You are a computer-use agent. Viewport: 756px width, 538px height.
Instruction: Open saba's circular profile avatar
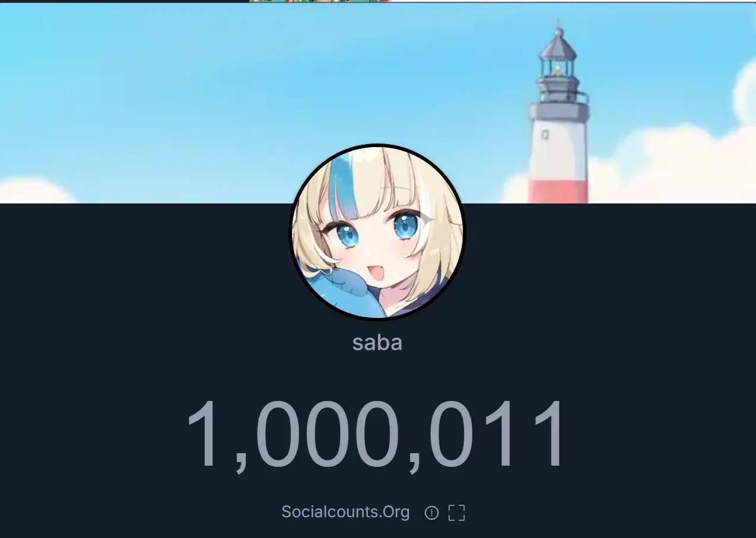point(377,233)
